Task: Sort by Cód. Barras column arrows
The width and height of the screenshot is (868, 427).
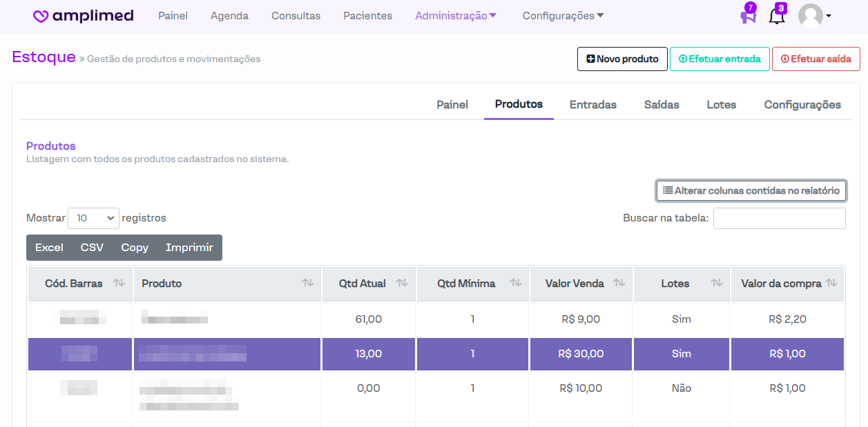Action: point(119,284)
